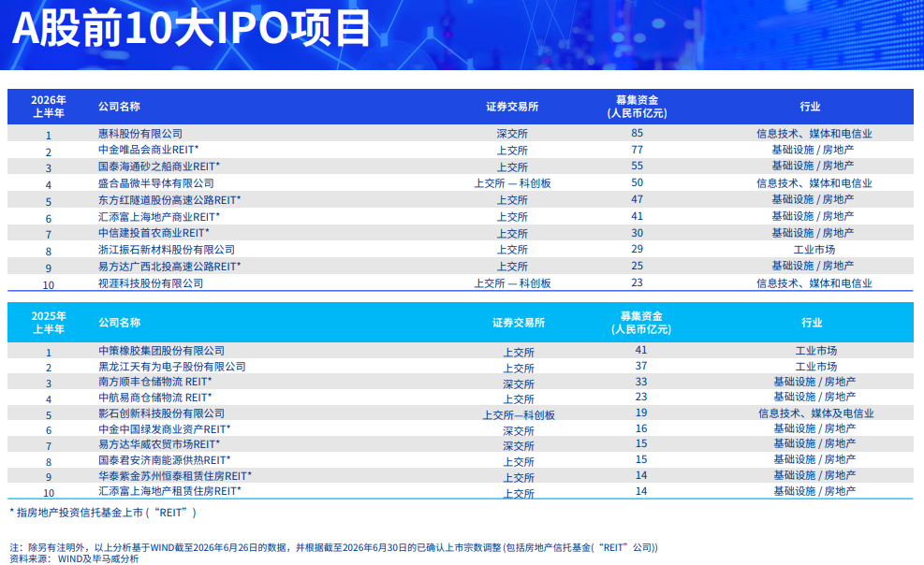Click '上交所 — 科创板' in 盛合晶微 row
Screen dimensions: 924x565
tap(512, 183)
